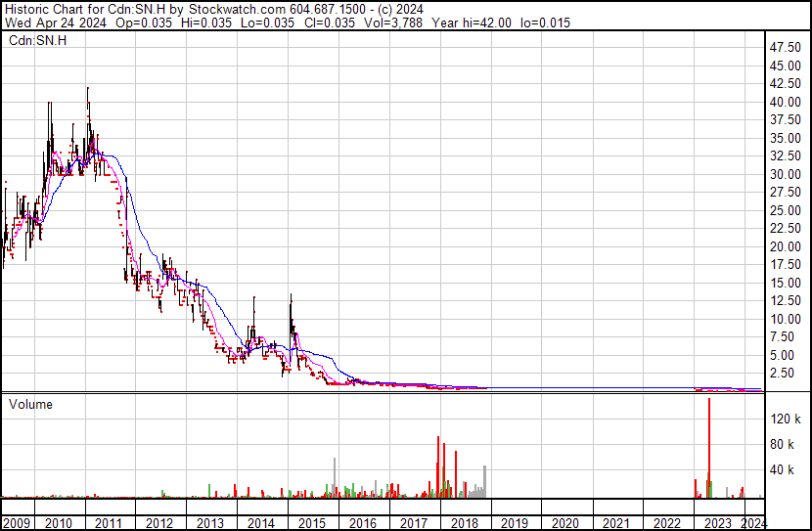The height and width of the screenshot is (531, 812).
Task: Click the tallest red volume spike in 2023
Action: pyautogui.click(x=709, y=448)
